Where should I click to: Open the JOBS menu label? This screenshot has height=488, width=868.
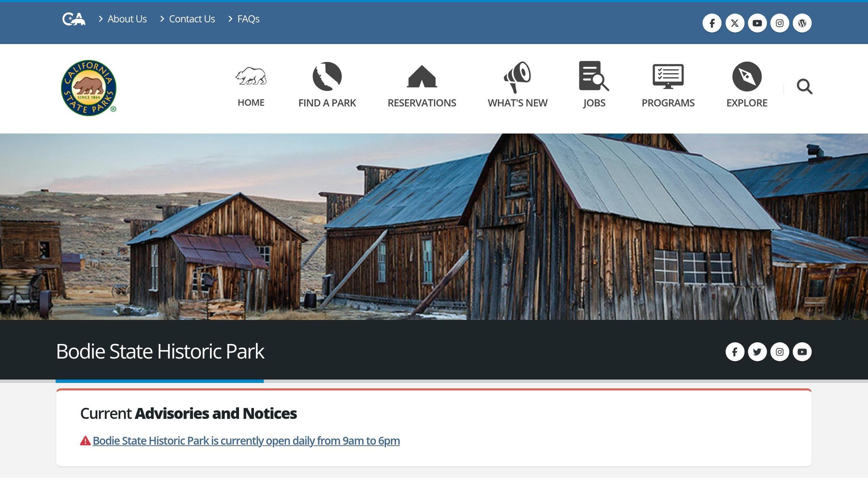click(x=594, y=103)
